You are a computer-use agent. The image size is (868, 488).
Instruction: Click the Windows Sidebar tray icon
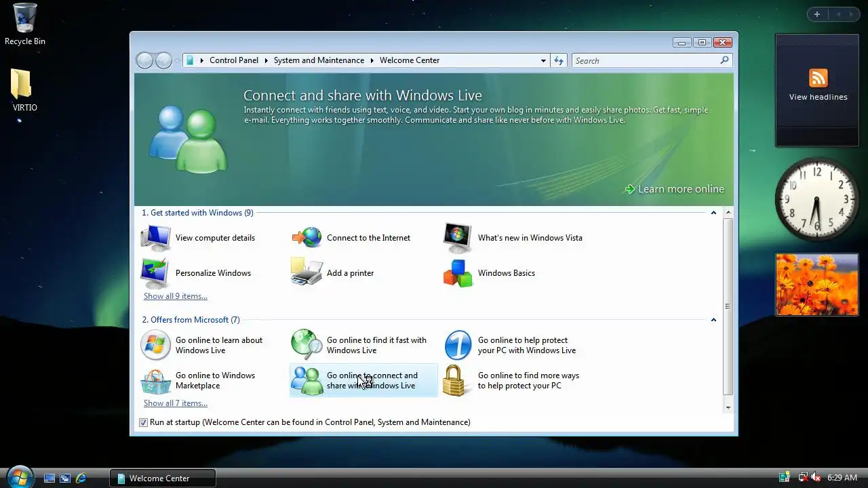(x=785, y=478)
